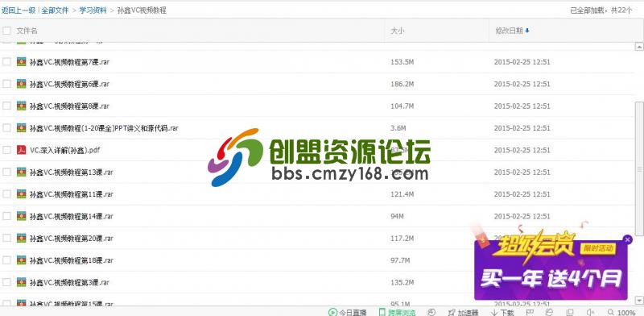This screenshot has width=644, height=316.
Task: Open the 加速器 accelerator tool
Action: coord(463,312)
